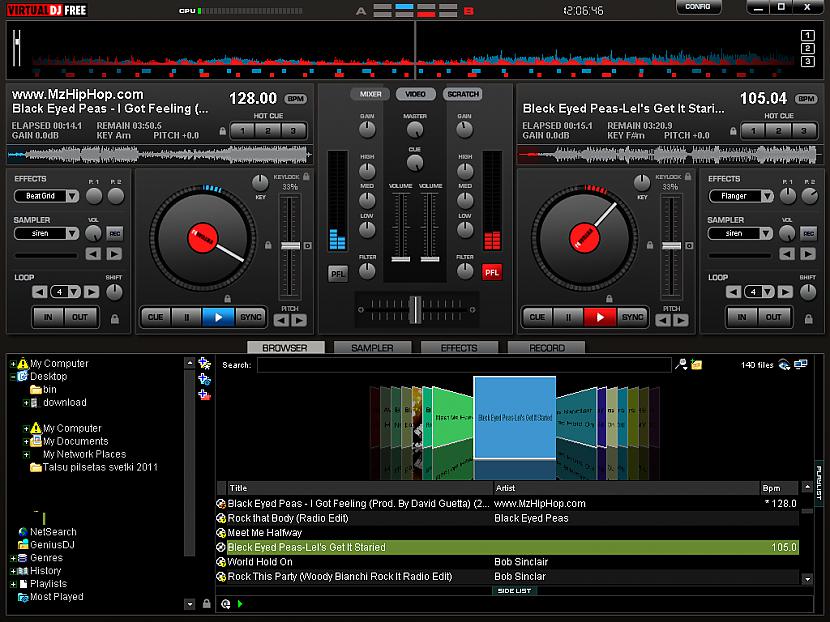Viewport: 830px width, 622px height.
Task: Halve the left deck loop length
Action: click(40, 292)
